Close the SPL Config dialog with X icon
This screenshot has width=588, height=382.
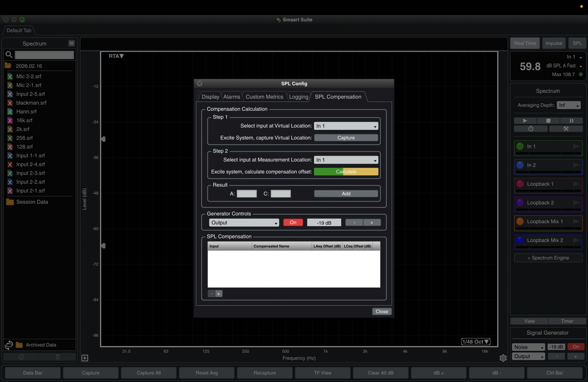pos(200,84)
